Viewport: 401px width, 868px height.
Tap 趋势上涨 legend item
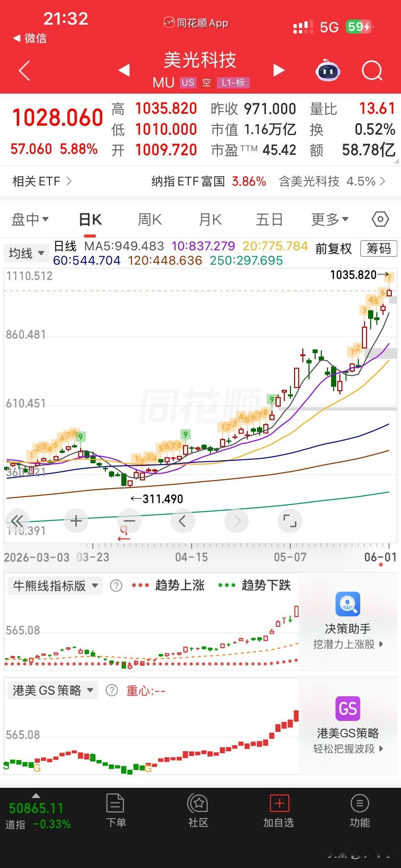click(x=168, y=586)
